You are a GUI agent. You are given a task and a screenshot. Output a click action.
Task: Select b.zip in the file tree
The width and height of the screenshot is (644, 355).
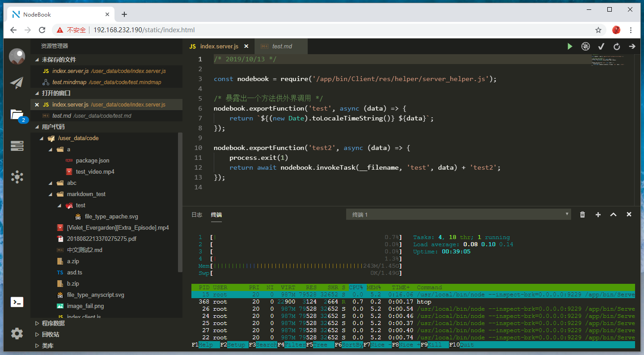73,284
